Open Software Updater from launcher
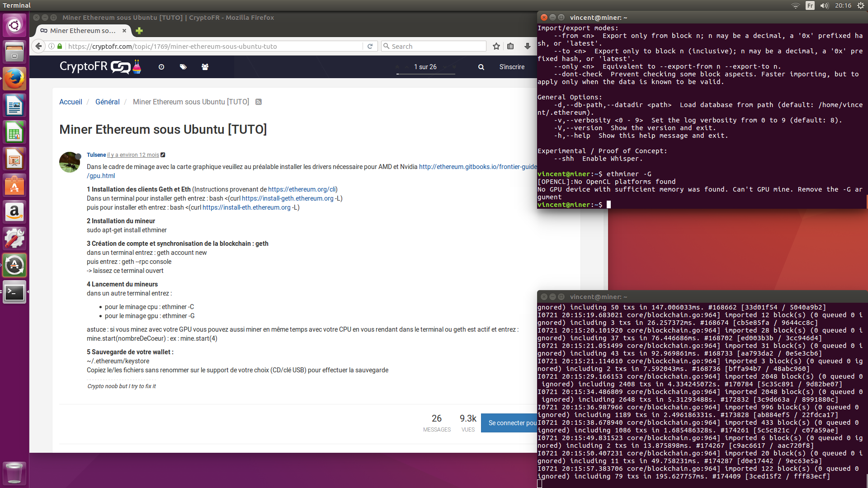This screenshot has width=868, height=488. click(14, 265)
